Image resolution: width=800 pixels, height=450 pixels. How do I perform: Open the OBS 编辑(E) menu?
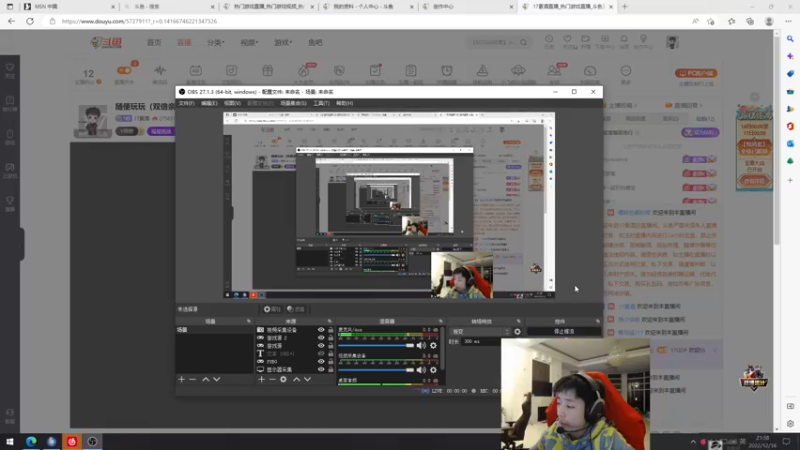click(209, 103)
